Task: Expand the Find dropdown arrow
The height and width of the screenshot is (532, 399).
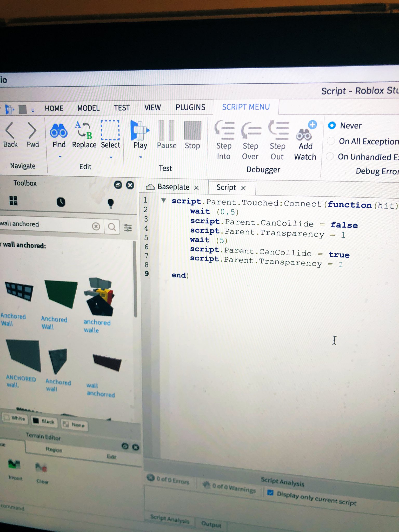Action: 60,157
